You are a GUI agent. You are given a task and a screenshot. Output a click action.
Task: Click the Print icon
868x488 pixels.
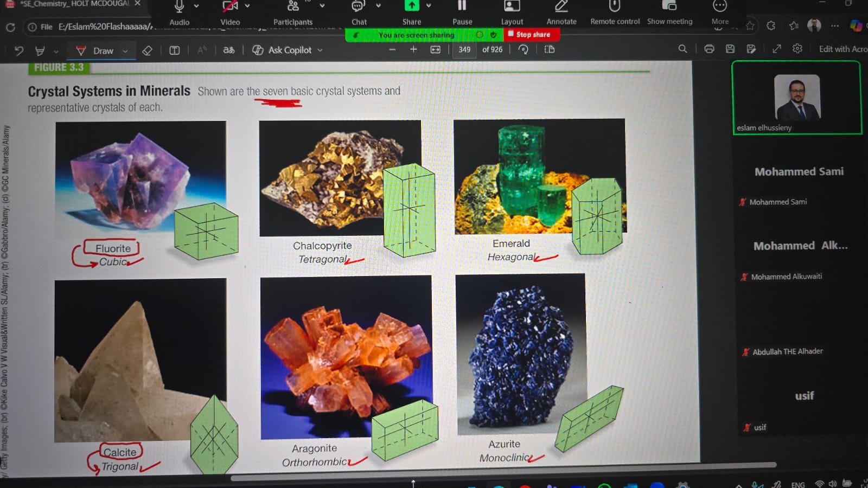pyautogui.click(x=709, y=49)
